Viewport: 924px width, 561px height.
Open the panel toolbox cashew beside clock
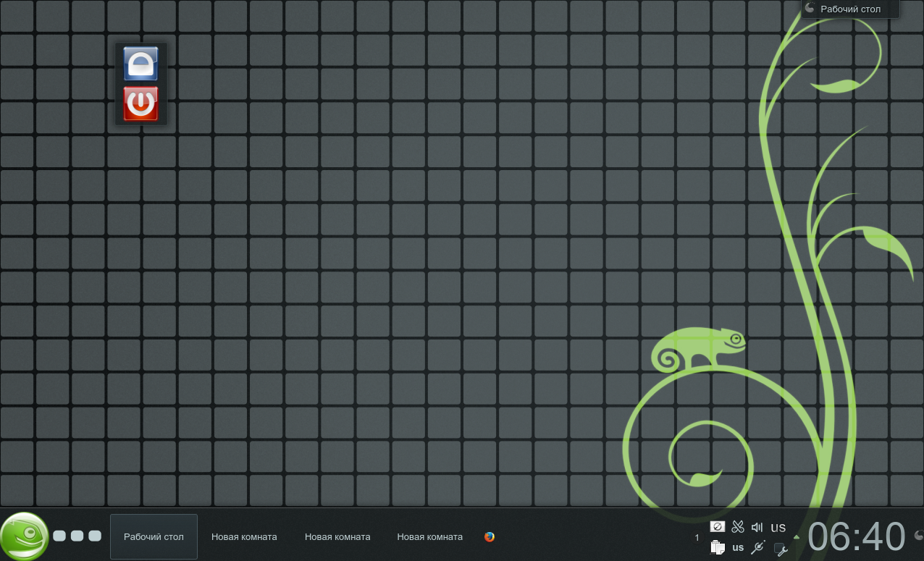[x=918, y=536]
